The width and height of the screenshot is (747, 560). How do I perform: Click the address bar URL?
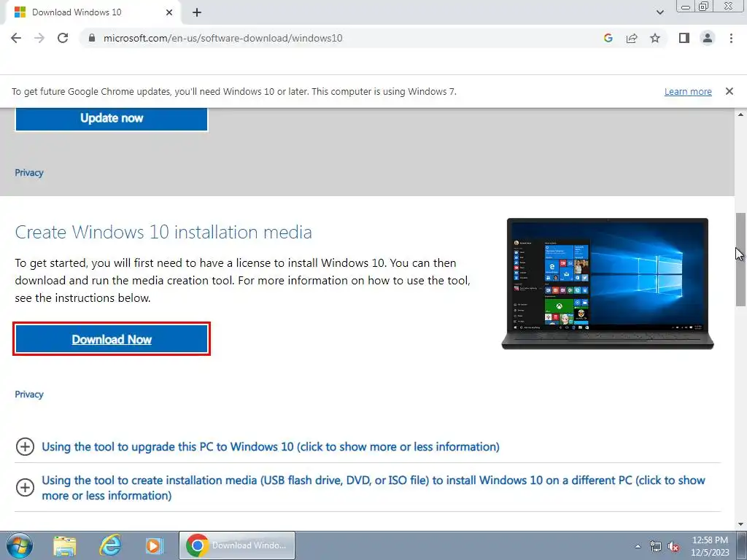point(223,38)
